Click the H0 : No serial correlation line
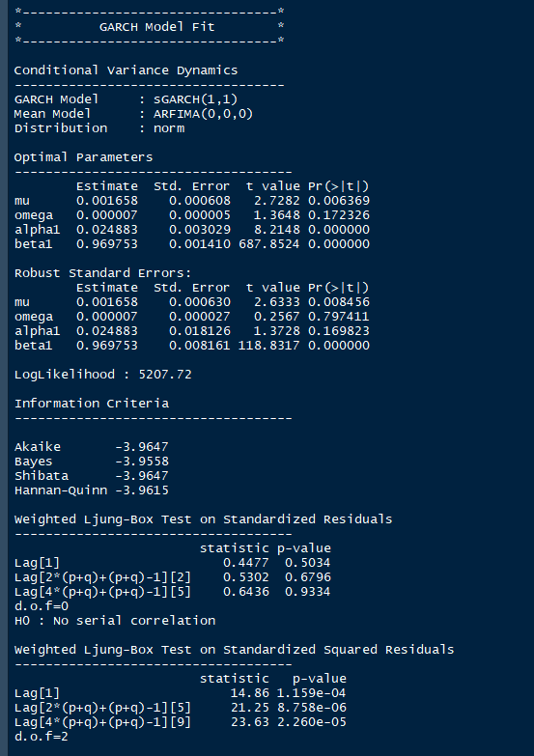534x756 pixels. pyautogui.click(x=115, y=621)
